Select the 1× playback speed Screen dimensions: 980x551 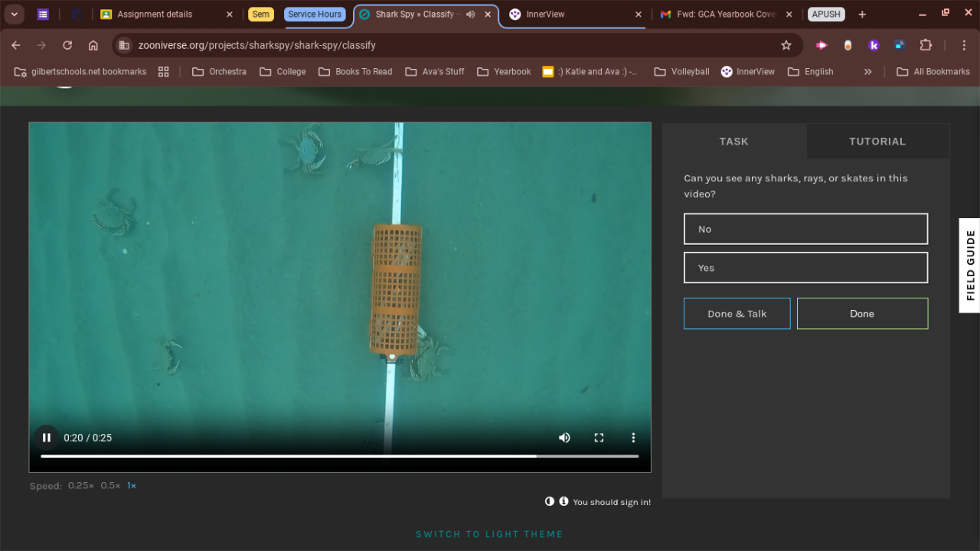[132, 486]
